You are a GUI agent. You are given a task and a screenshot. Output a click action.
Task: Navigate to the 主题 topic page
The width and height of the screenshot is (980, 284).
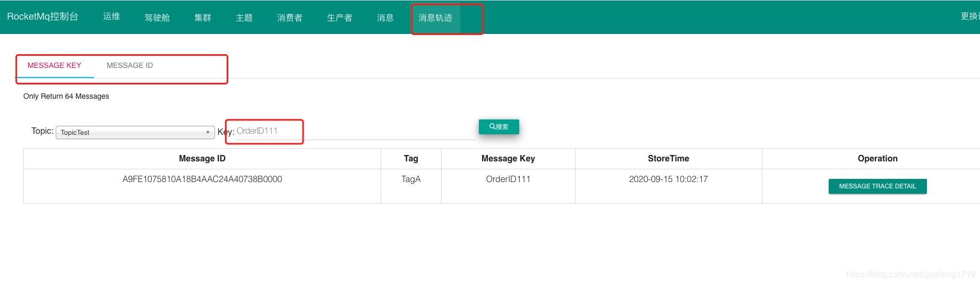point(244,18)
